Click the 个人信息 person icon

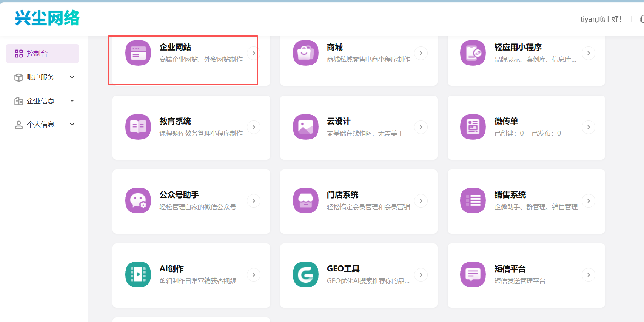(x=19, y=125)
